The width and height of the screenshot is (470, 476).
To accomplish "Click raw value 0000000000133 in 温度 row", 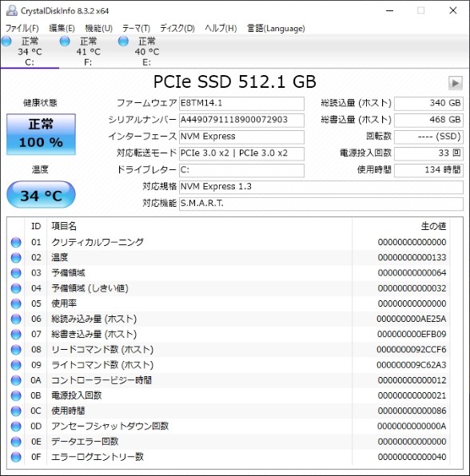I will point(412,258).
